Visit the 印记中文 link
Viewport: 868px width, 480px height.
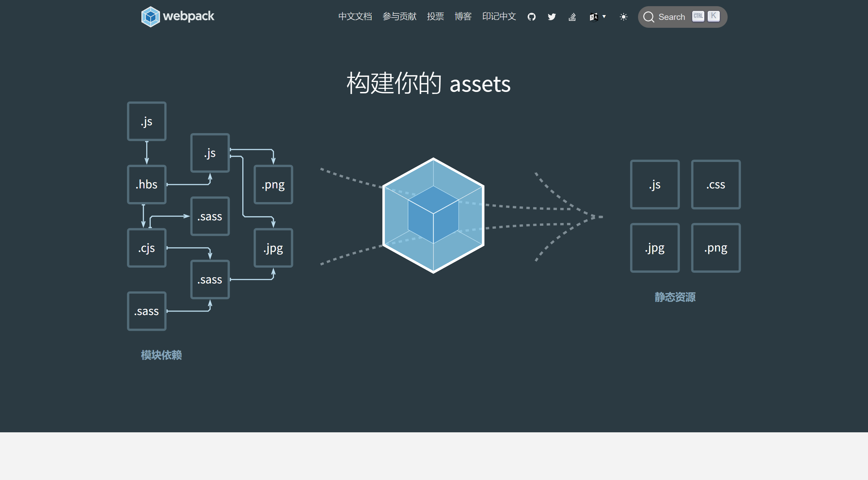click(x=499, y=16)
